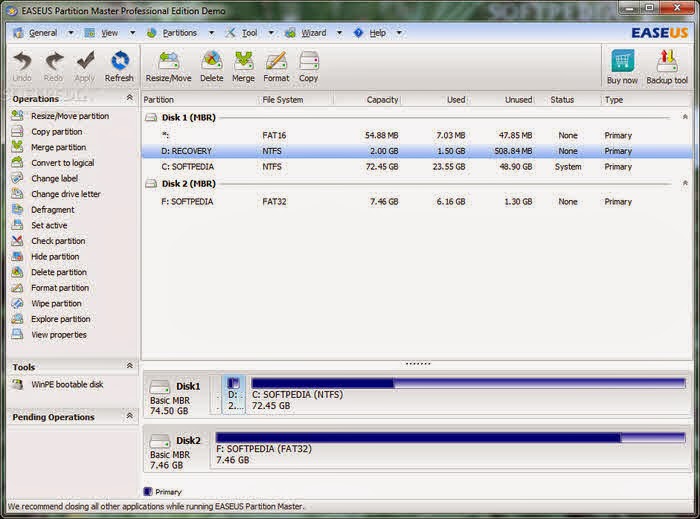Screen dimensions: 700x519
Task: Refresh the disk list
Action: 119,66
